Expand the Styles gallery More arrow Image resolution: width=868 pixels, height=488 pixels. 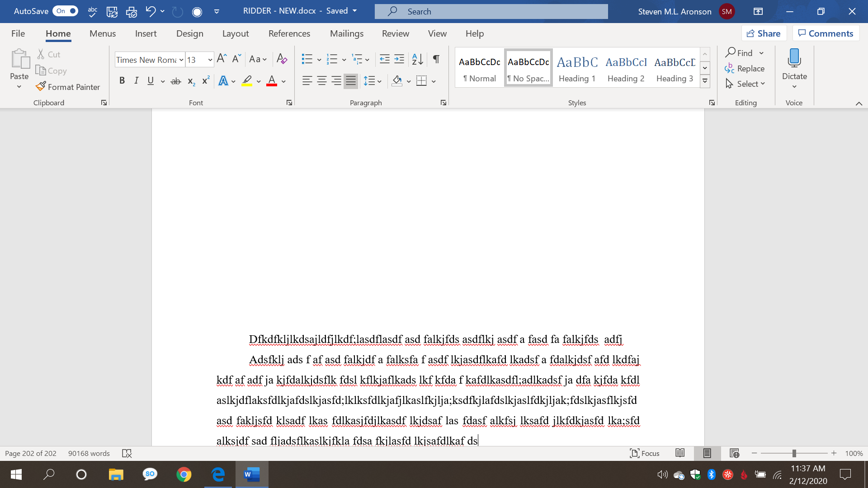coord(705,81)
